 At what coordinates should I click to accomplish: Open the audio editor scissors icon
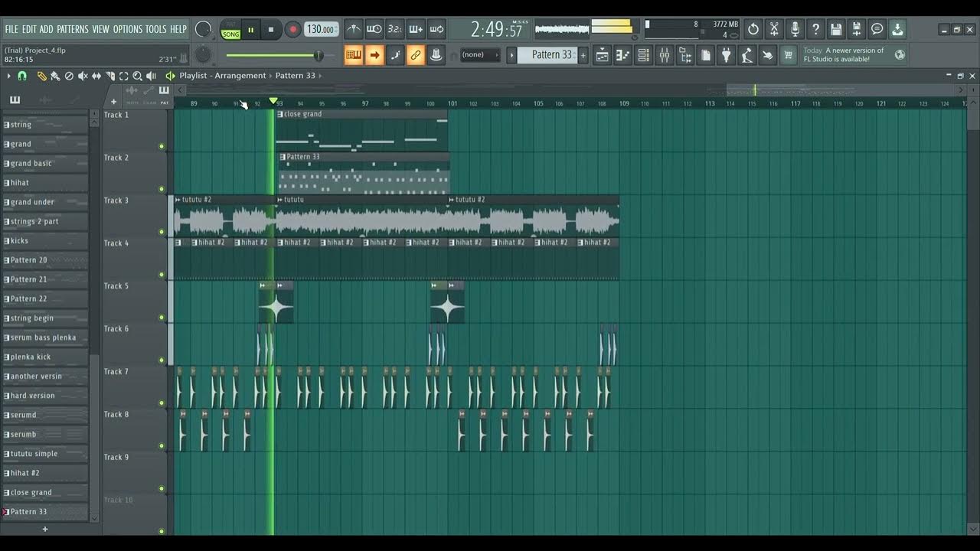coord(774,29)
